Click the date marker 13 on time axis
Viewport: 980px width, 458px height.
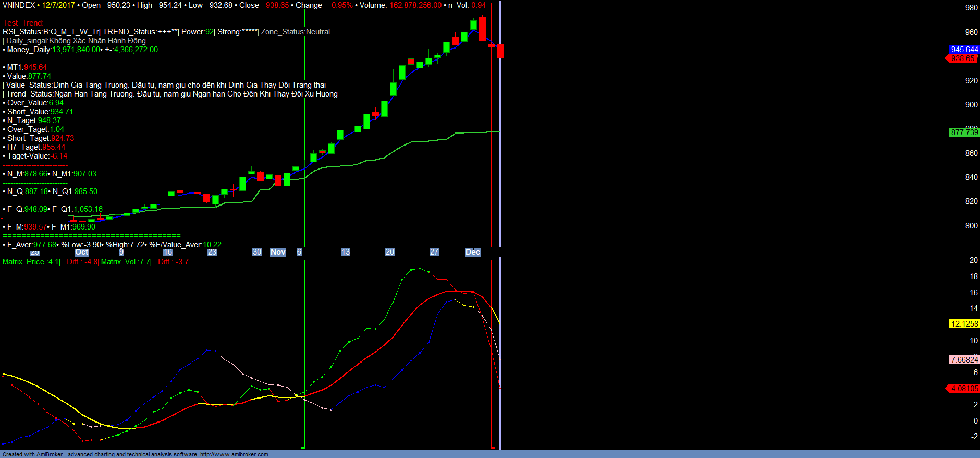(x=345, y=252)
